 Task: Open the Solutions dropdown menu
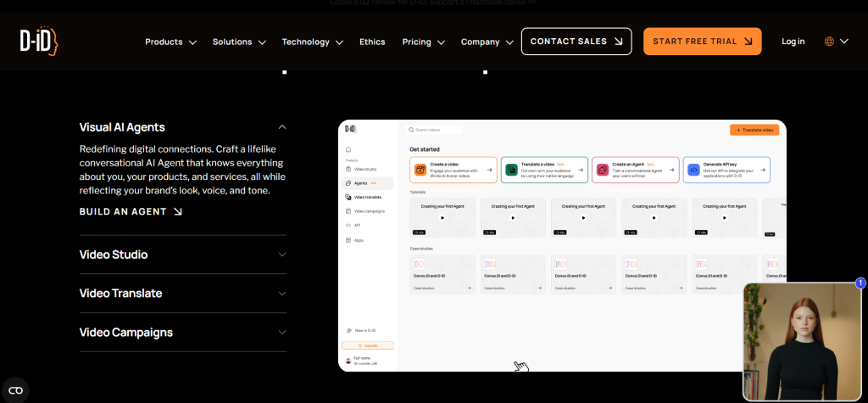239,42
